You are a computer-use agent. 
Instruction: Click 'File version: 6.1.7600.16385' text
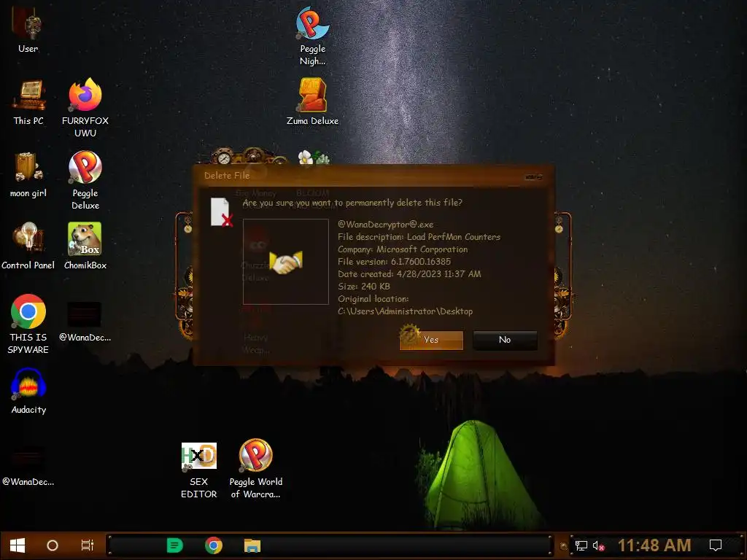point(394,262)
